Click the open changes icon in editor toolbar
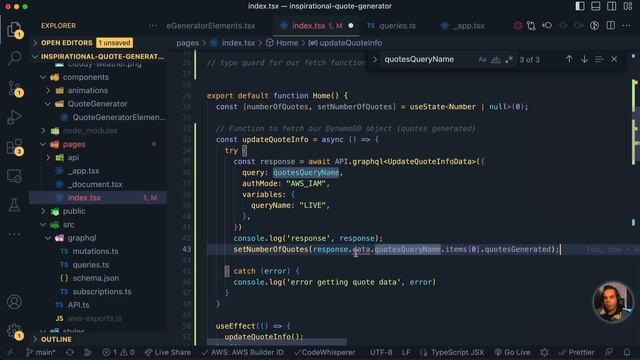640x360 pixels. pyautogui.click(x=531, y=26)
